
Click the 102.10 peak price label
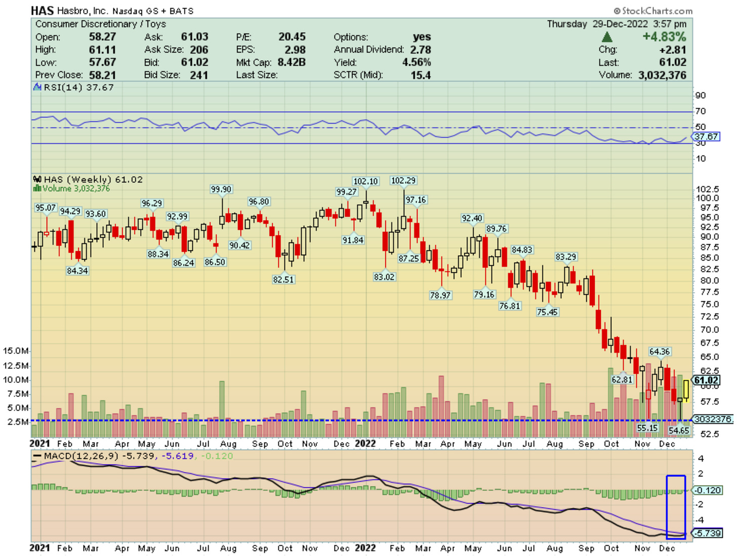pos(365,181)
